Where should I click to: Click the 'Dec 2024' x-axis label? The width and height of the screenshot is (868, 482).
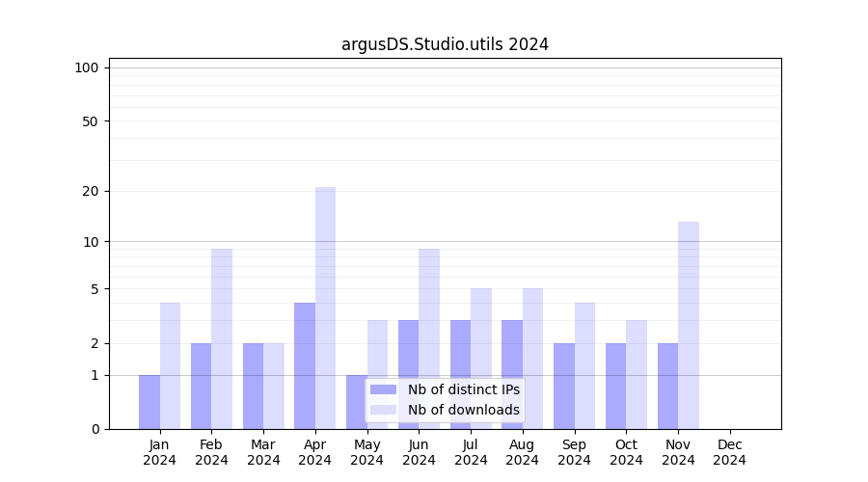[730, 452]
